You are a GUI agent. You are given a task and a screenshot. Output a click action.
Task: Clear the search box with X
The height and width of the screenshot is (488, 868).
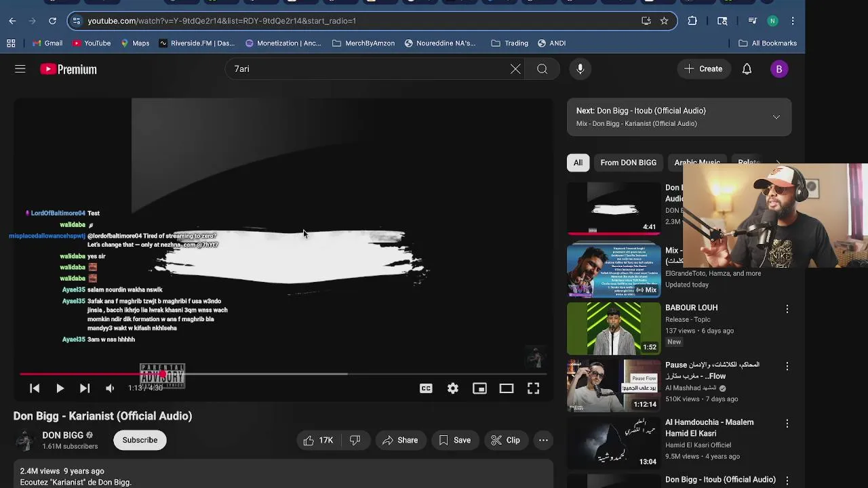tap(515, 69)
